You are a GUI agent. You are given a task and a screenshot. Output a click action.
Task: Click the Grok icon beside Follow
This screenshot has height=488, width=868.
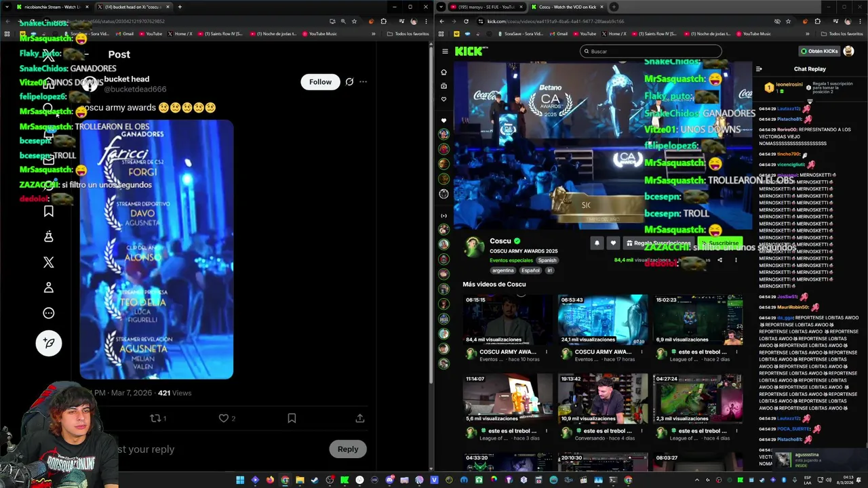click(349, 82)
